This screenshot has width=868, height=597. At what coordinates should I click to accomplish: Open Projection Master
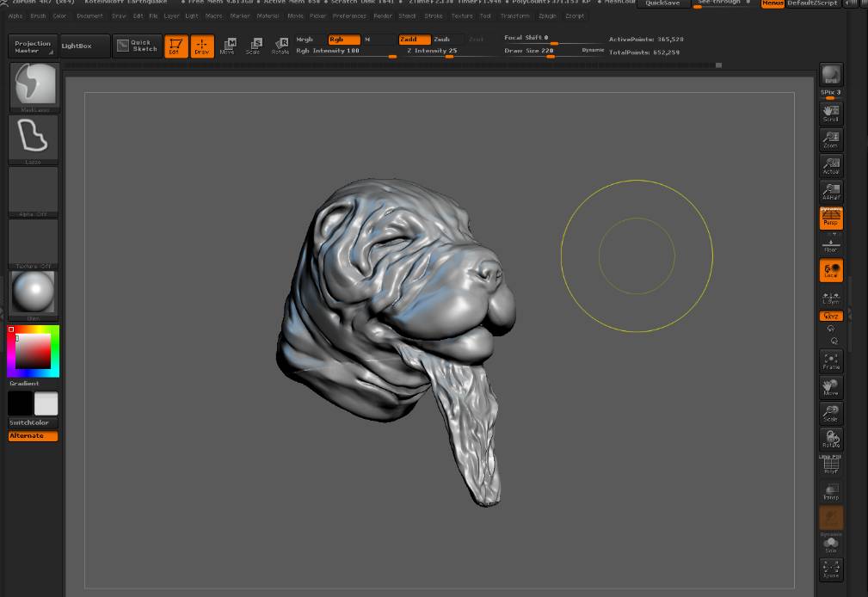[x=33, y=46]
